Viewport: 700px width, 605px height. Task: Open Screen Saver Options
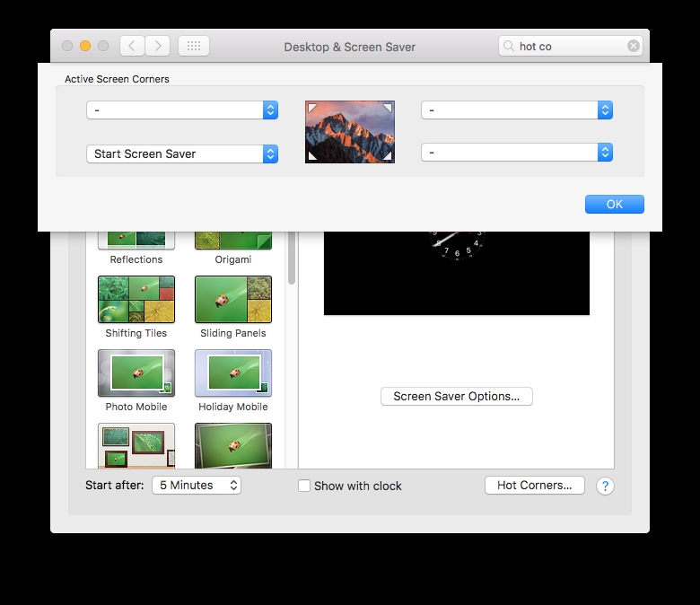coord(456,397)
